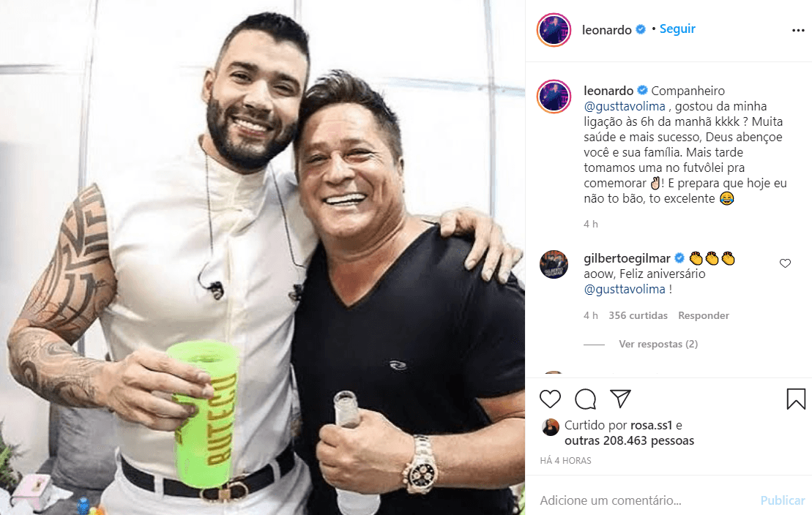Open the gilbertoegilmar username link
Screen dimensions: 812x515
[627, 258]
